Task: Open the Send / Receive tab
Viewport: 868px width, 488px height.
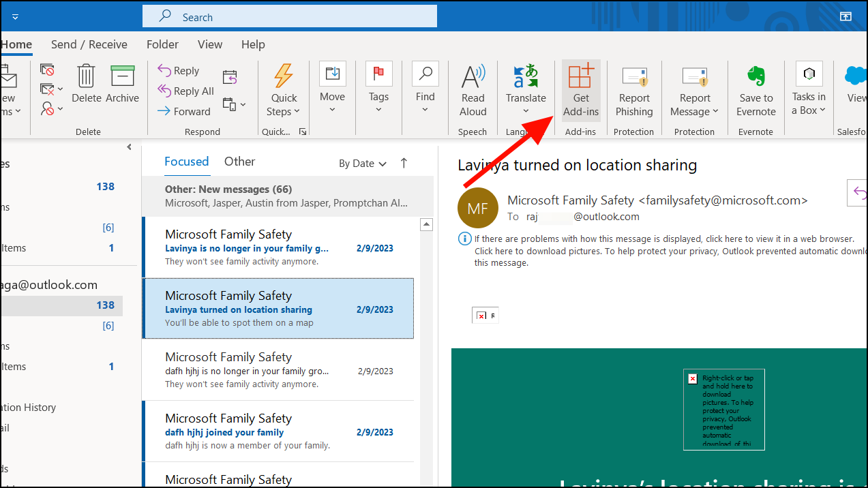Action: pyautogui.click(x=89, y=44)
